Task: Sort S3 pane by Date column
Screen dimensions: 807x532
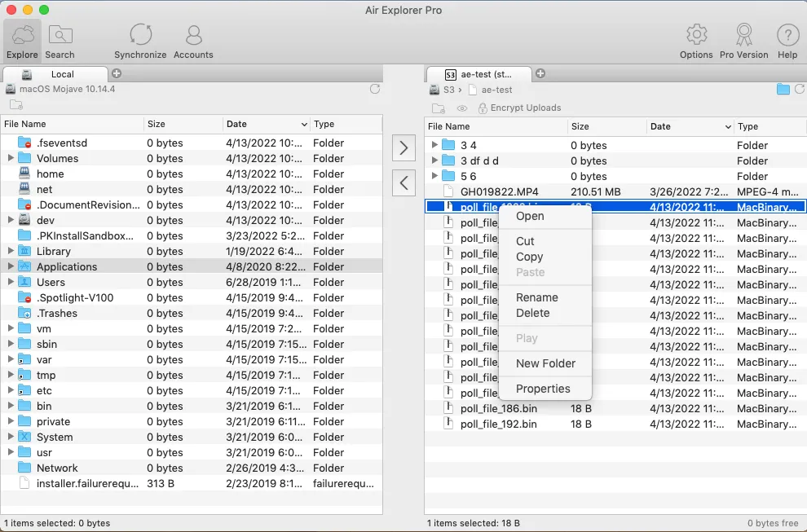Action: tap(690, 126)
